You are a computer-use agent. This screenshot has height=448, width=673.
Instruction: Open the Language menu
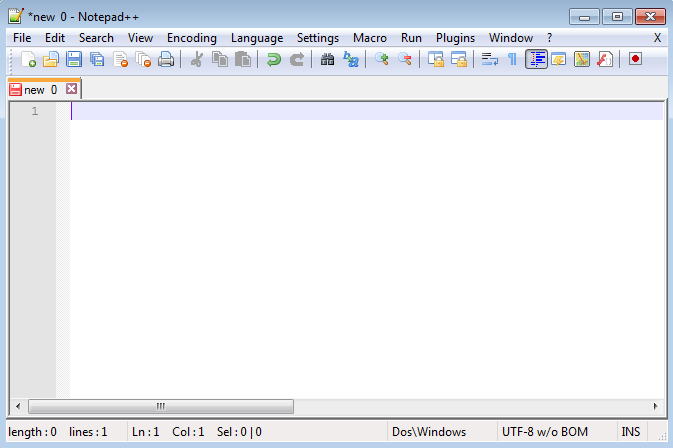coord(257,38)
